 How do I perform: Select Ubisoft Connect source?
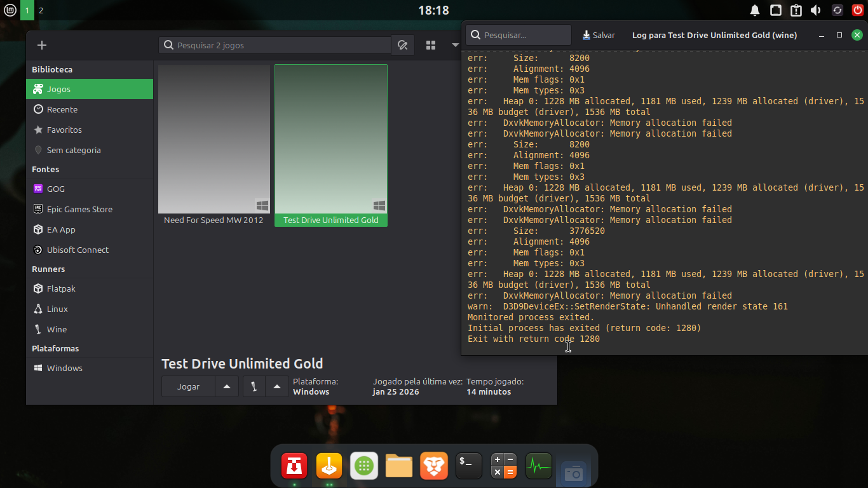coord(78,250)
